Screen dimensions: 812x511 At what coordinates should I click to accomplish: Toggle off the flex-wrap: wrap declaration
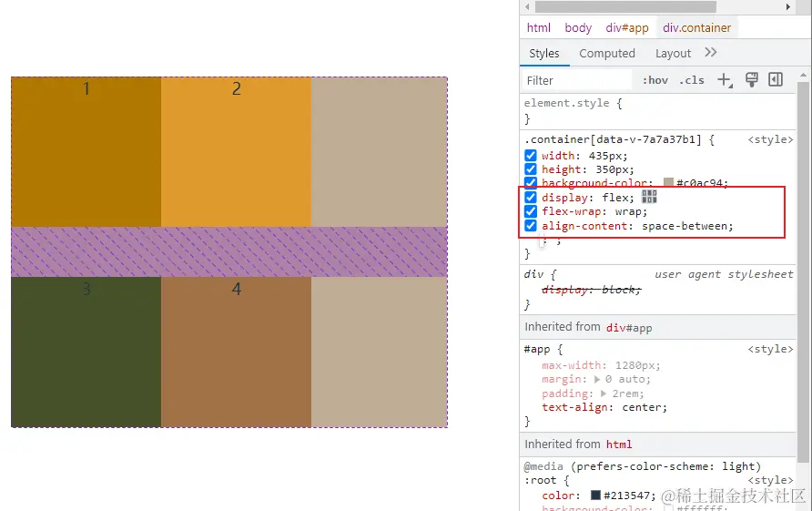(531, 211)
